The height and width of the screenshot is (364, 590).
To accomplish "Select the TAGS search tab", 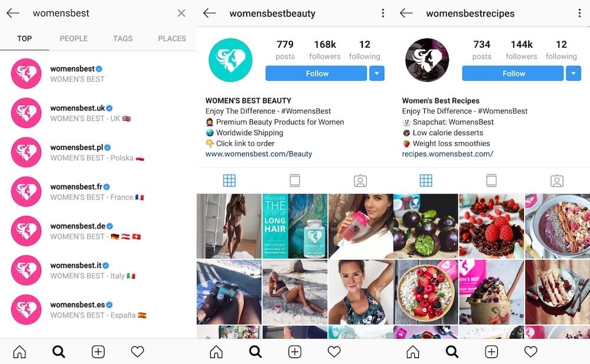I will (123, 38).
